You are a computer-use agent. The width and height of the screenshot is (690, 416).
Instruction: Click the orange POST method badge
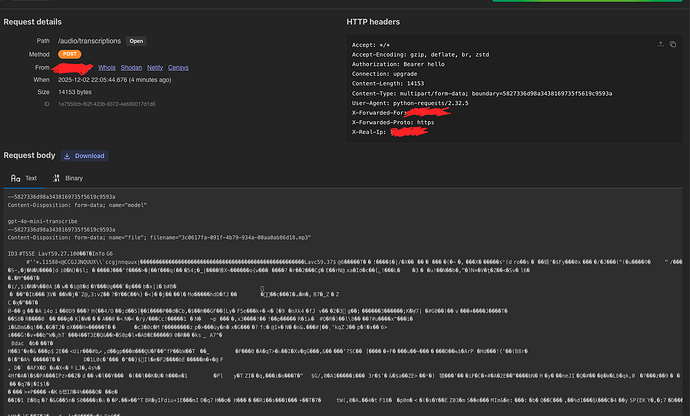pos(70,54)
